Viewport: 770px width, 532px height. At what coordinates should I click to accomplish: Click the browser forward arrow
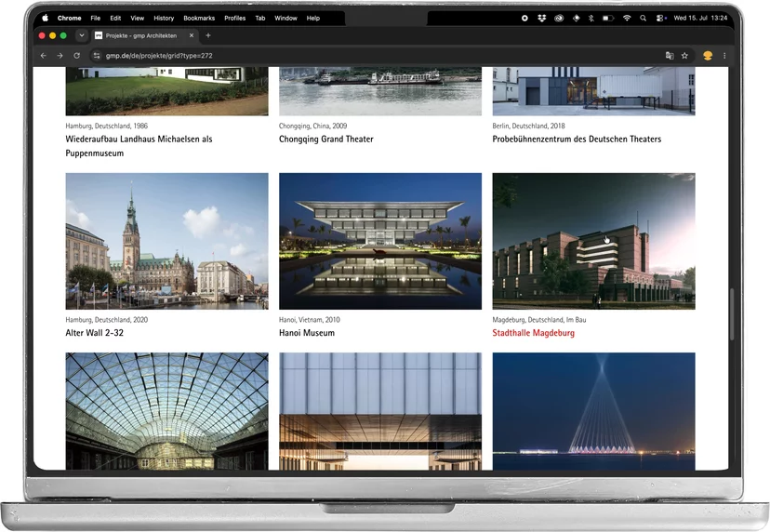click(60, 56)
